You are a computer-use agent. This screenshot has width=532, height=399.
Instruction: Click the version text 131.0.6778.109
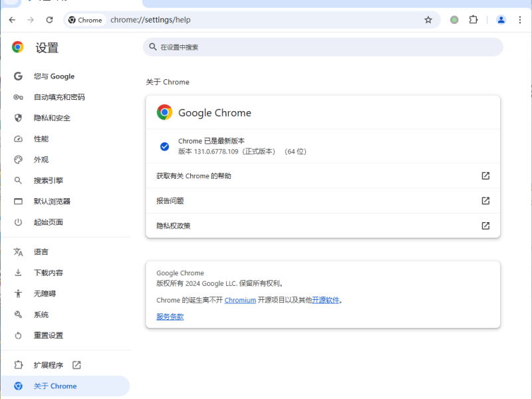tap(216, 152)
